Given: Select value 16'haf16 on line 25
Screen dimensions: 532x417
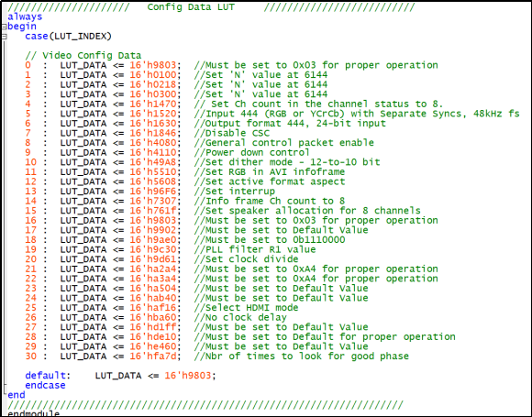Looking at the screenshot, I should point(153,308).
